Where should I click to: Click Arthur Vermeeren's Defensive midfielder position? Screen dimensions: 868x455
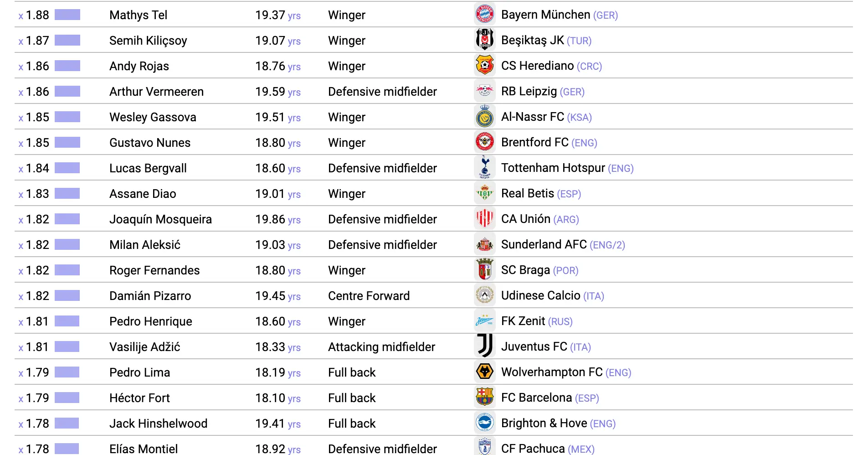click(x=382, y=92)
